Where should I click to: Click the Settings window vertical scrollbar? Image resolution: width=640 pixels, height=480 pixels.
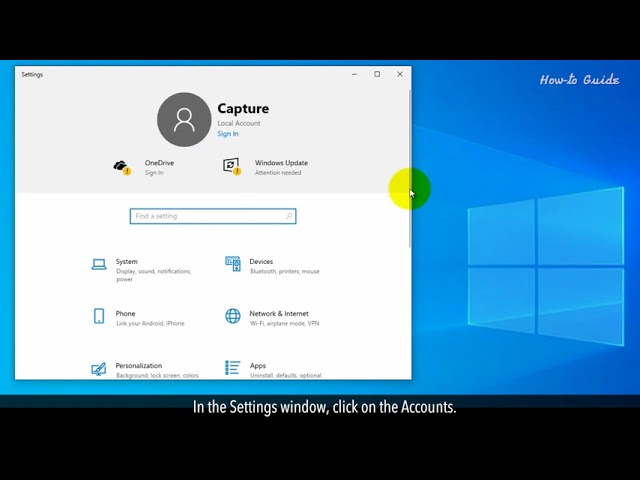click(410, 167)
